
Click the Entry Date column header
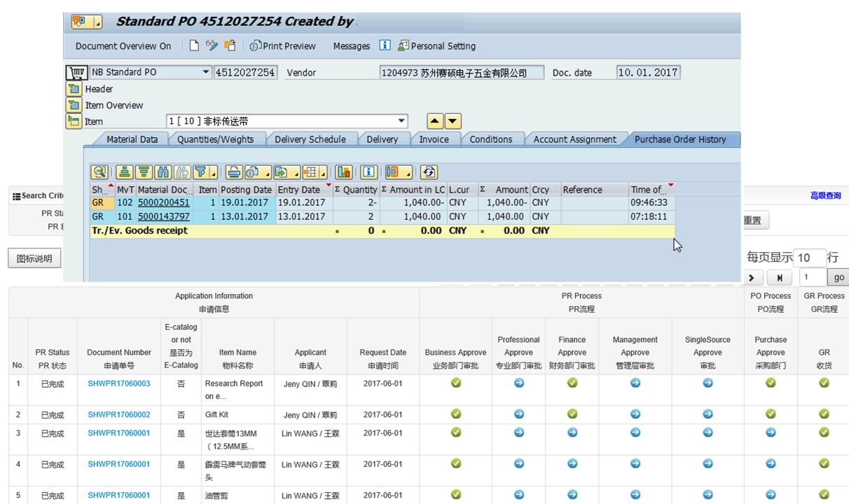pyautogui.click(x=303, y=190)
